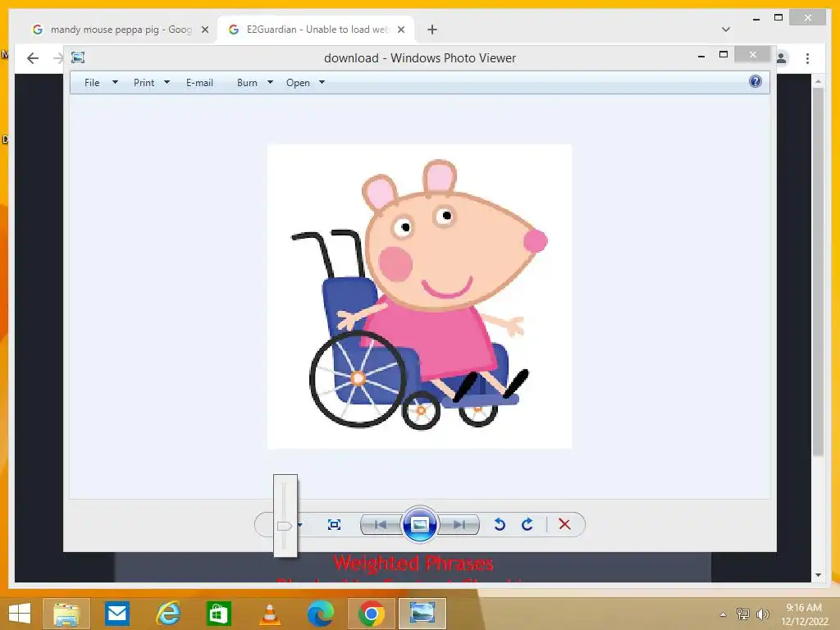Image resolution: width=840 pixels, height=630 pixels.
Task: Click Chrome's vertical scrollbar thumb
Action: pos(818,272)
